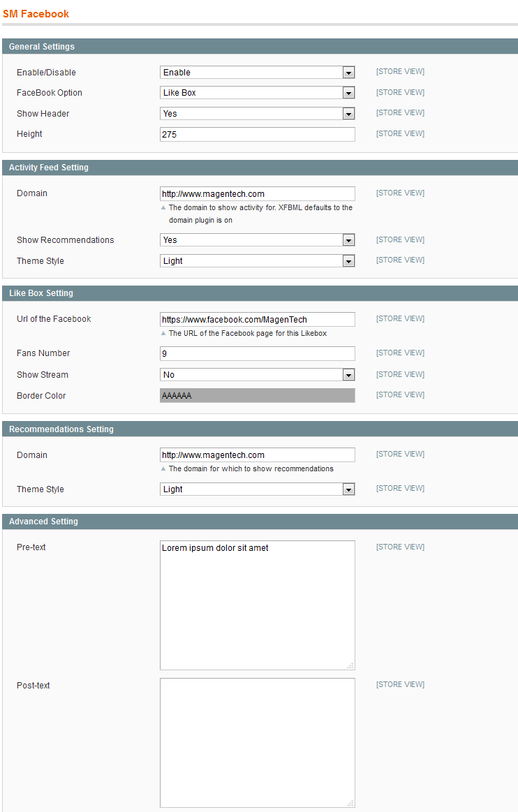Click the SM Facebook page title

tap(36, 14)
